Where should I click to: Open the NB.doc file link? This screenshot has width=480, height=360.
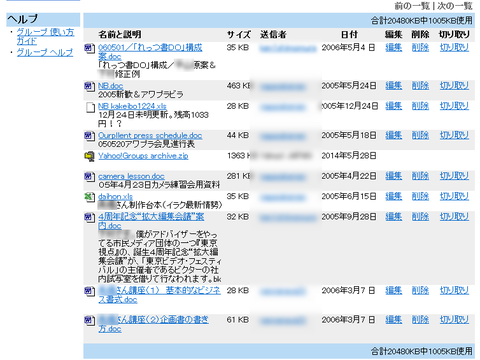point(110,86)
